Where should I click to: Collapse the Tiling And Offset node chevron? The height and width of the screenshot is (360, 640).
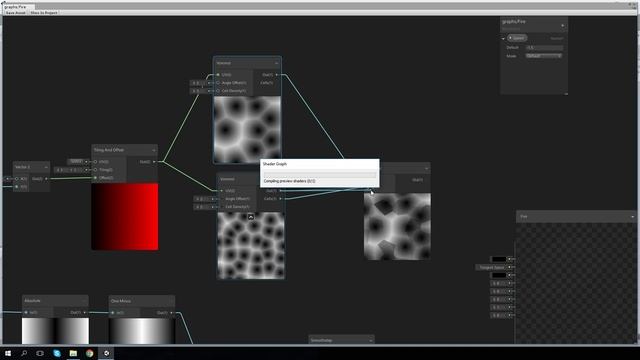153,150
